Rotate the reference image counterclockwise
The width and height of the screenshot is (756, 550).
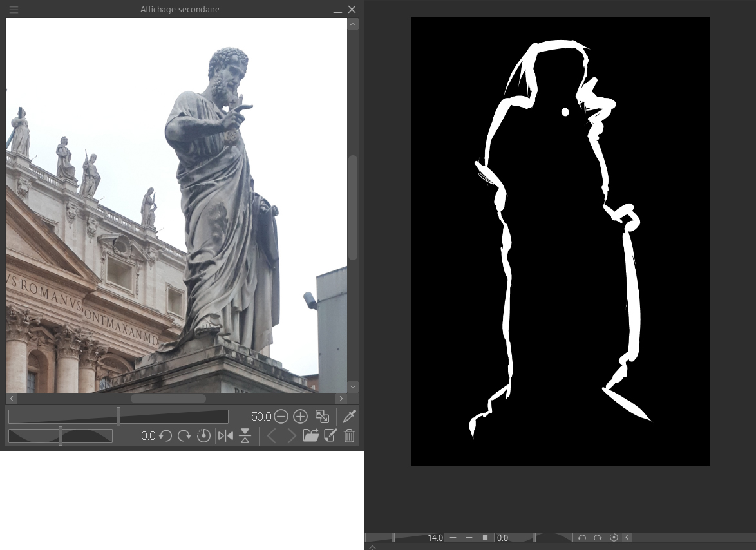pos(165,436)
